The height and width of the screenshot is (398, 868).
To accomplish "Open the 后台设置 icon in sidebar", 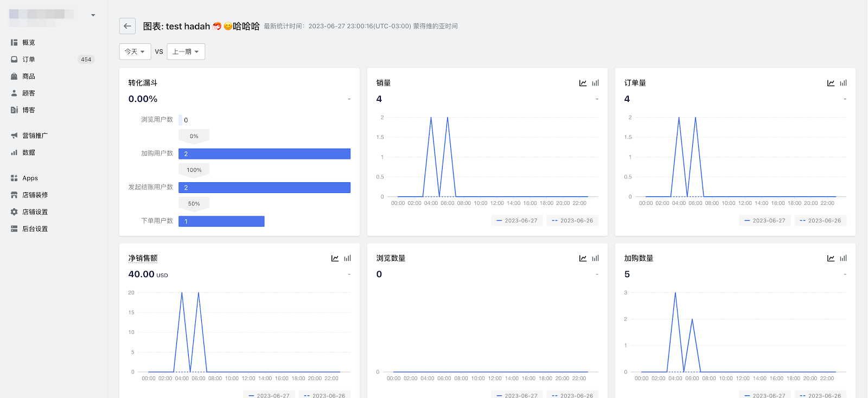I will [14, 229].
